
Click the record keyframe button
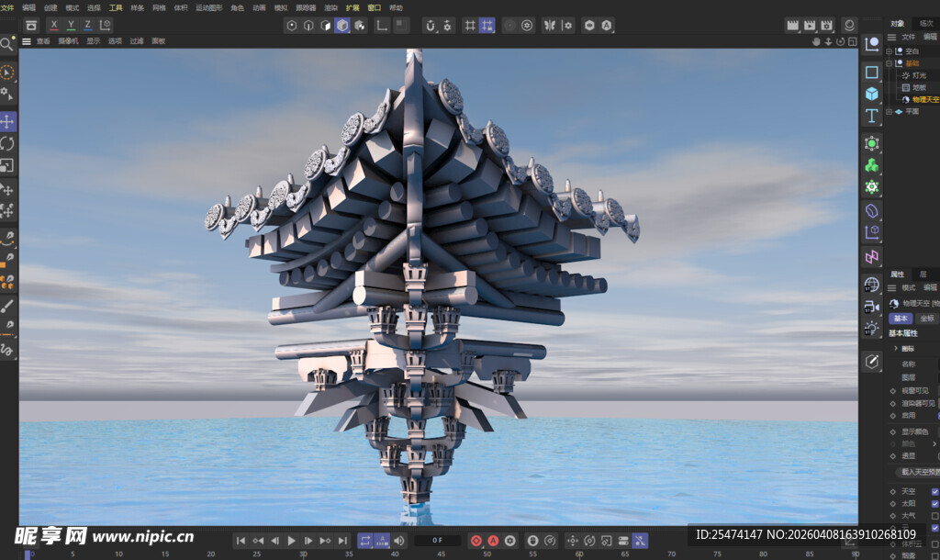click(x=476, y=541)
